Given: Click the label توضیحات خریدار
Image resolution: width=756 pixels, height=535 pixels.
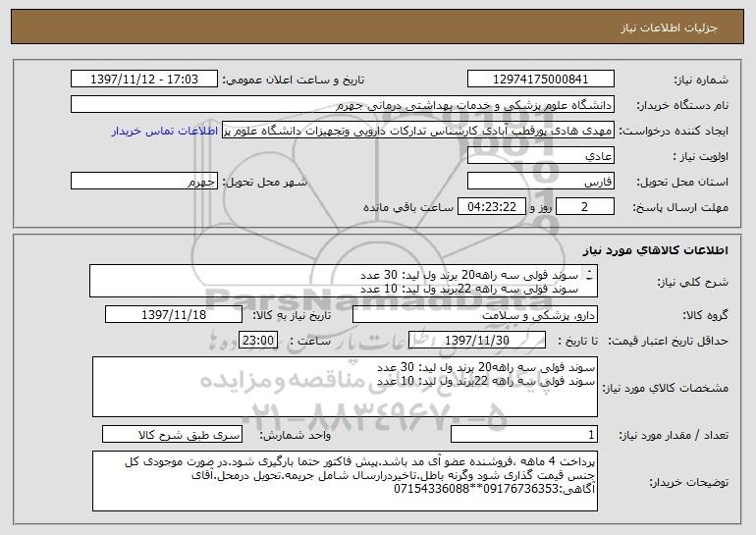Looking at the screenshot, I should pos(689,482).
